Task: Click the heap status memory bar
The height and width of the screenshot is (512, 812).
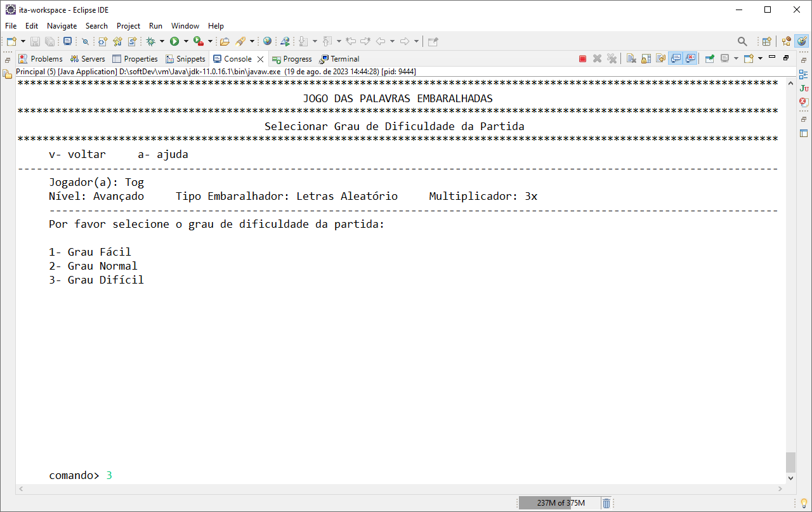Action: point(561,503)
